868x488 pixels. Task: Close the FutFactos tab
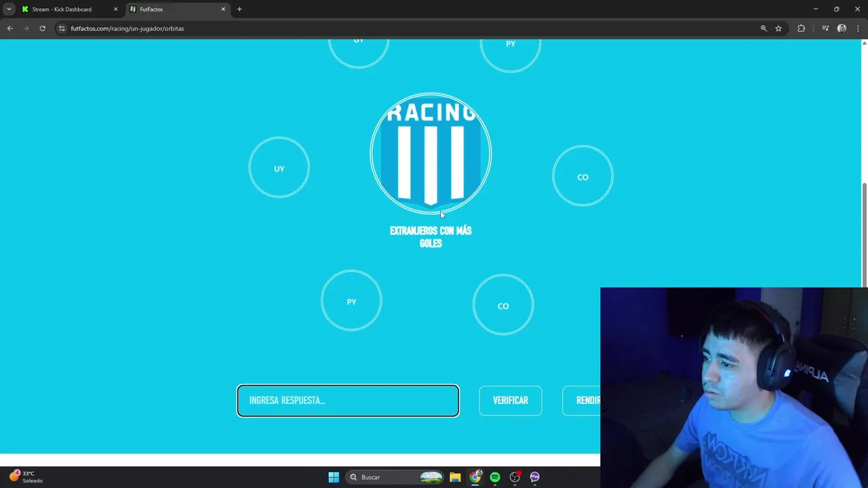(223, 9)
